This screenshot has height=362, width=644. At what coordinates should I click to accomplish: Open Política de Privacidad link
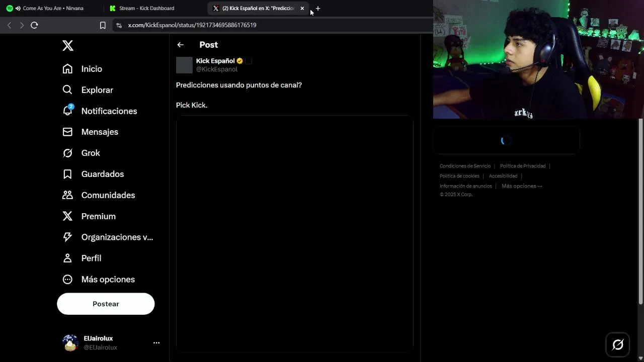tap(523, 166)
